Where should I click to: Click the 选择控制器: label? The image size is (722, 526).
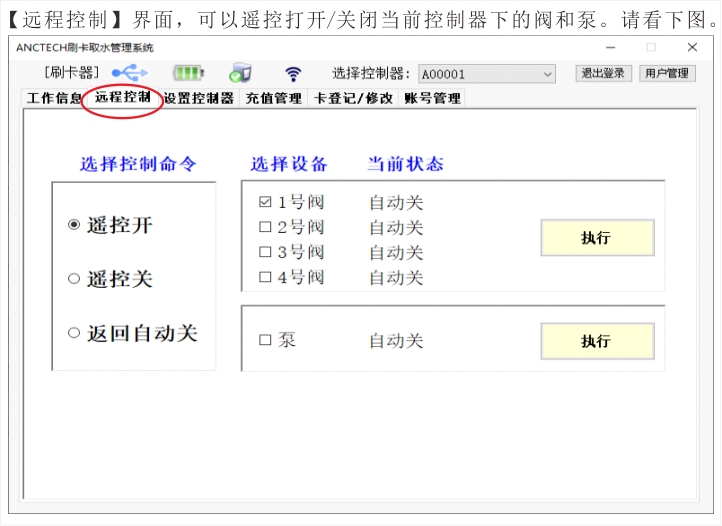(371, 73)
